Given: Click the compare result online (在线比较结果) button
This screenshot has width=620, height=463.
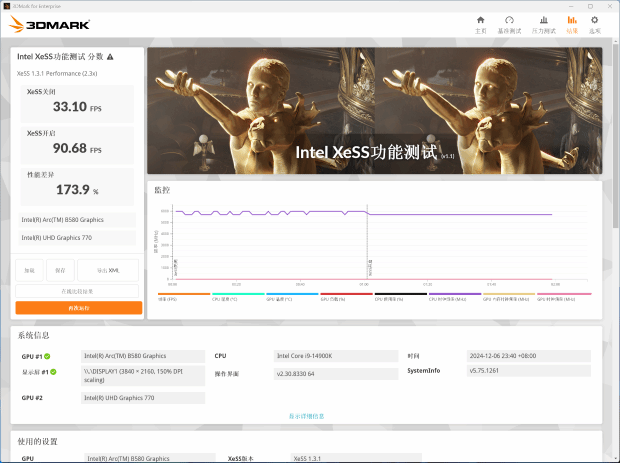Looking at the screenshot, I should (x=77, y=291).
